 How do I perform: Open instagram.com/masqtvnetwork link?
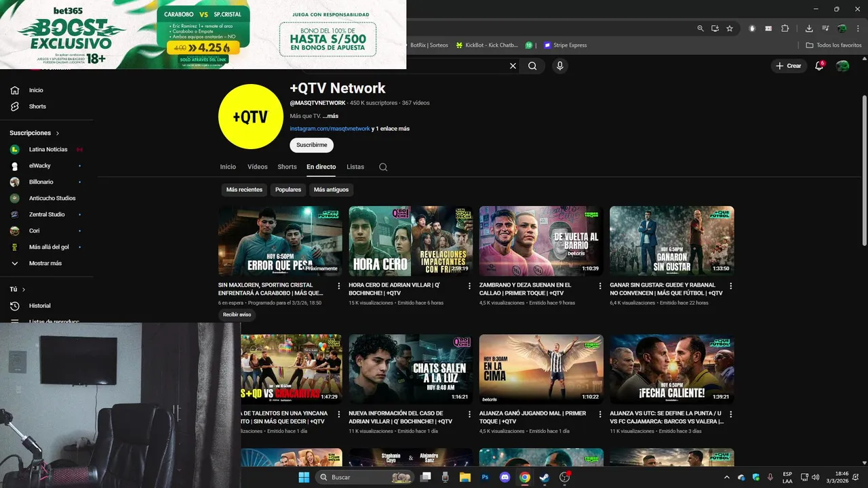(x=330, y=129)
